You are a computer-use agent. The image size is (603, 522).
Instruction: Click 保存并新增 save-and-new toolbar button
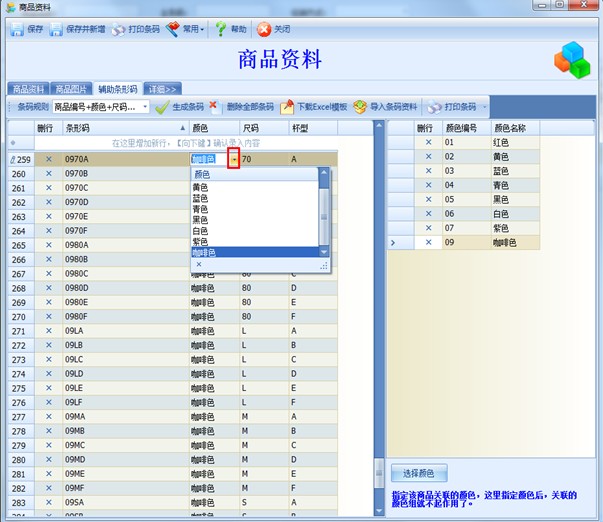coord(78,29)
